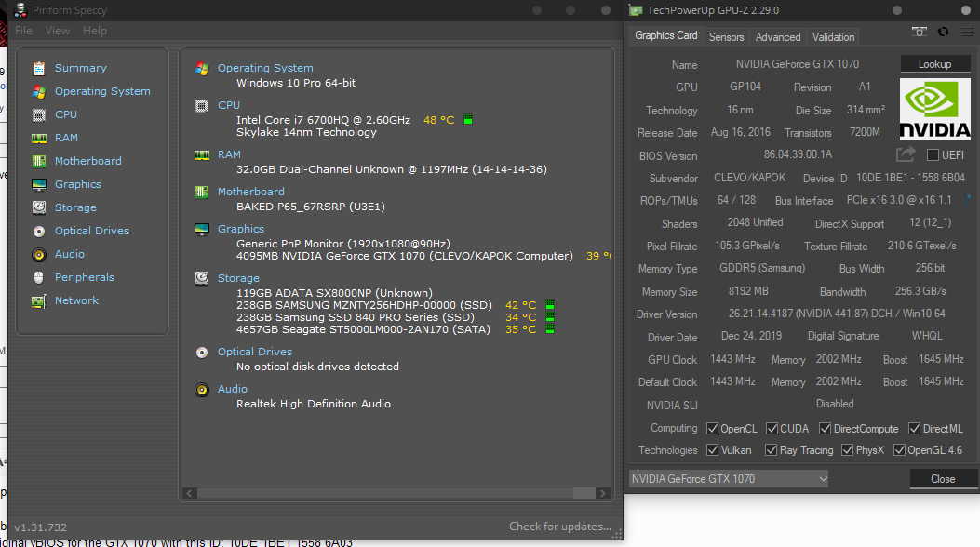Open the NVIDIA GeForce GTX 1070 GPU dropdown
980x547 pixels.
[x=729, y=479]
